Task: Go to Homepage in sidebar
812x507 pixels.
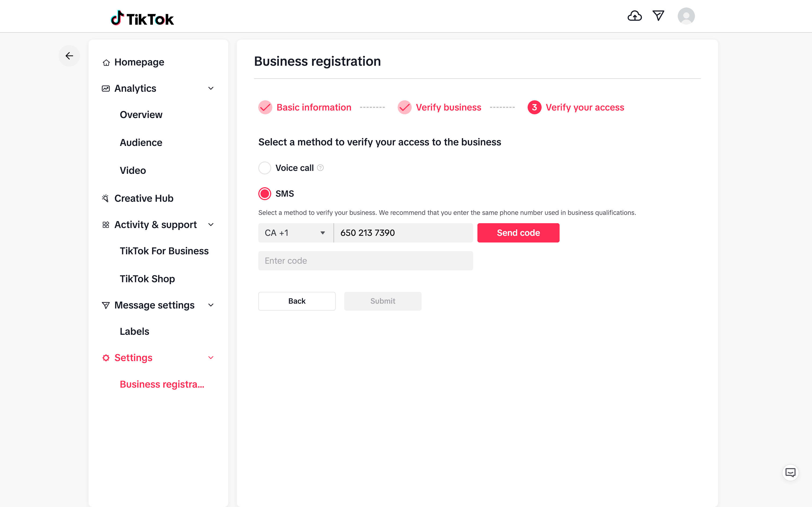Action: [139, 62]
